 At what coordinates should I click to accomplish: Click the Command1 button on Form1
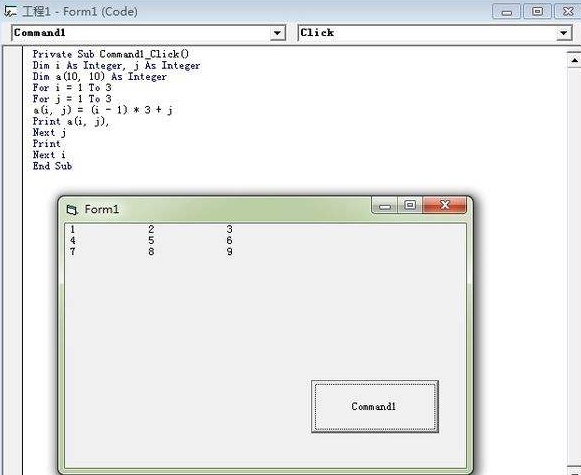point(375,406)
